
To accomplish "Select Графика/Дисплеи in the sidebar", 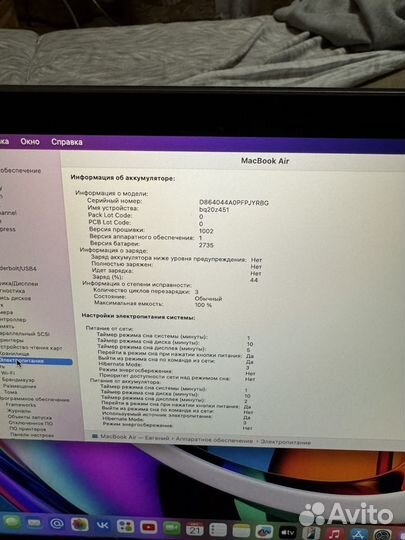I will (19, 284).
